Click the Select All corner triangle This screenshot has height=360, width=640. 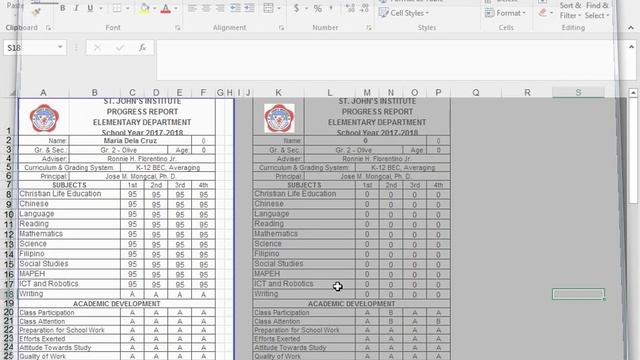pos(13,93)
